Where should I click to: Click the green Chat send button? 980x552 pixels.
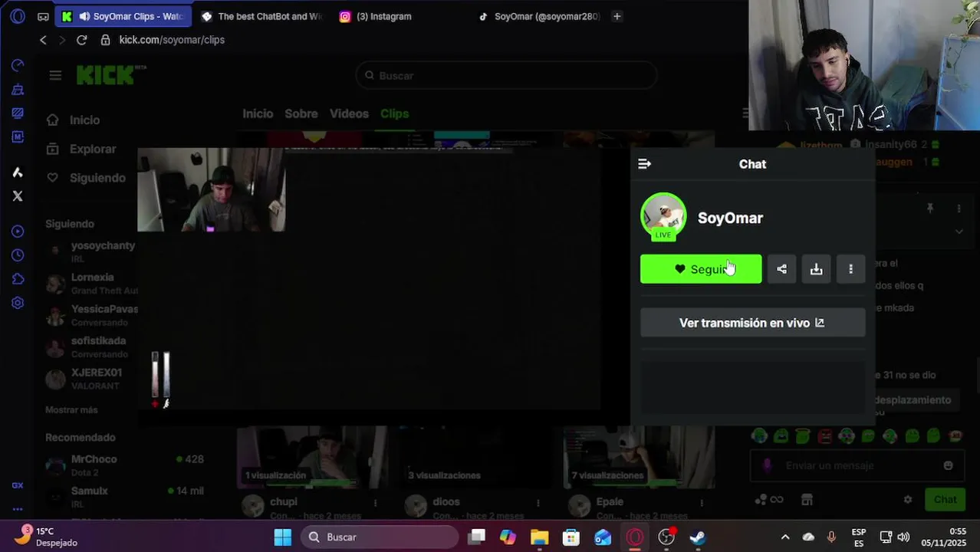pyautogui.click(x=945, y=499)
